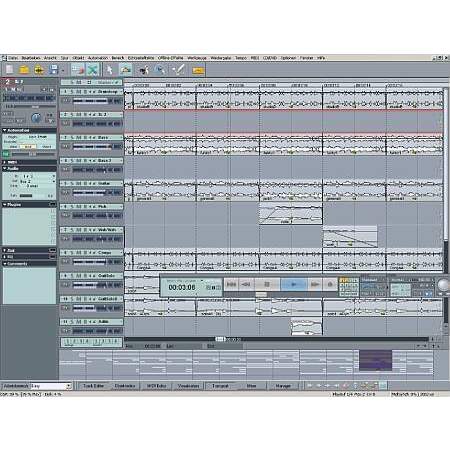Adjust the transport volume knob

[444, 285]
